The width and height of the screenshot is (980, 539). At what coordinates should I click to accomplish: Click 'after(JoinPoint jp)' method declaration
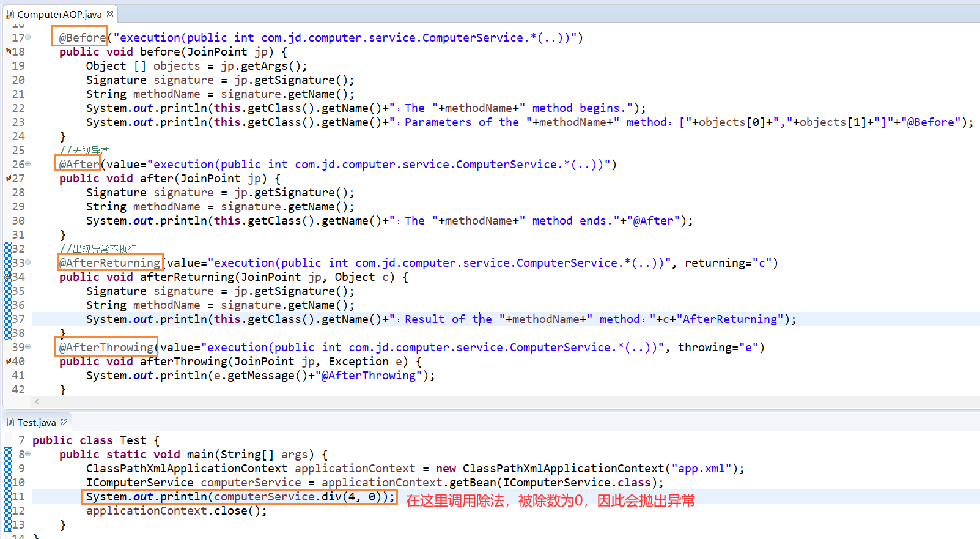(208, 179)
